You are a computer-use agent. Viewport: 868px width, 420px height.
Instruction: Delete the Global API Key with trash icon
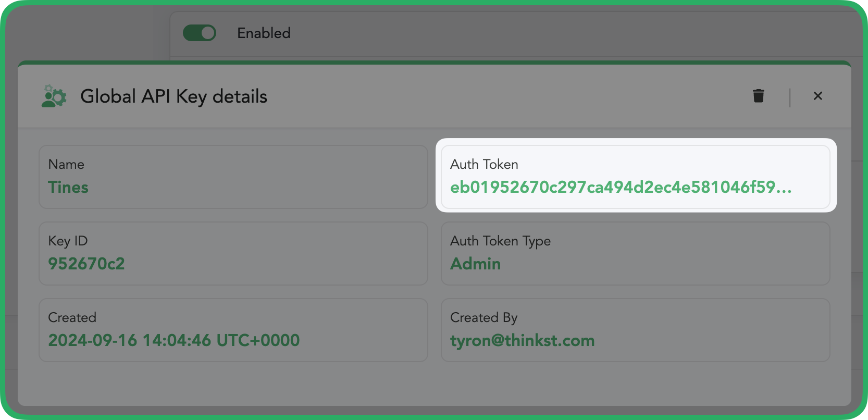click(759, 96)
